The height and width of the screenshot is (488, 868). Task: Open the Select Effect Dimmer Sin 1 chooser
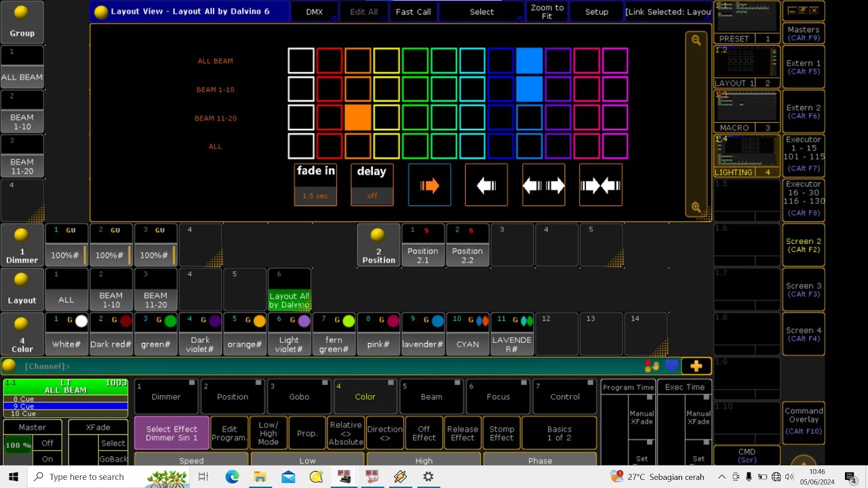(172, 433)
